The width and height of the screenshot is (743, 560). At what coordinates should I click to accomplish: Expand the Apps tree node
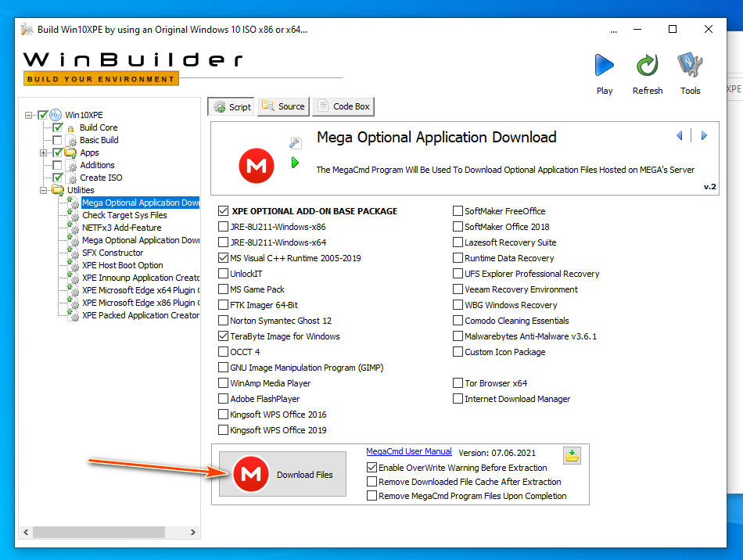click(43, 153)
